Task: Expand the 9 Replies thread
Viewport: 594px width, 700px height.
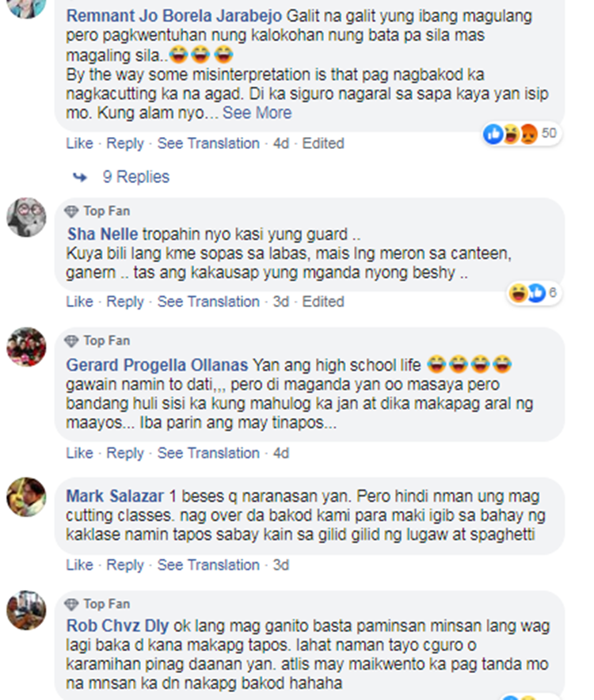Action: [136, 177]
